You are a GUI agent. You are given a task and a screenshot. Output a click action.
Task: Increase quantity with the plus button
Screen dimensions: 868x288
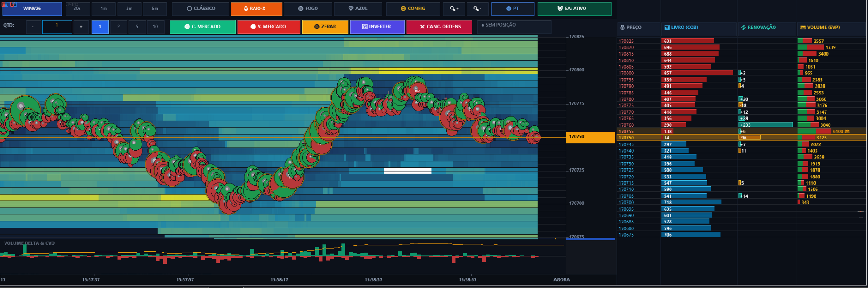pyautogui.click(x=81, y=27)
